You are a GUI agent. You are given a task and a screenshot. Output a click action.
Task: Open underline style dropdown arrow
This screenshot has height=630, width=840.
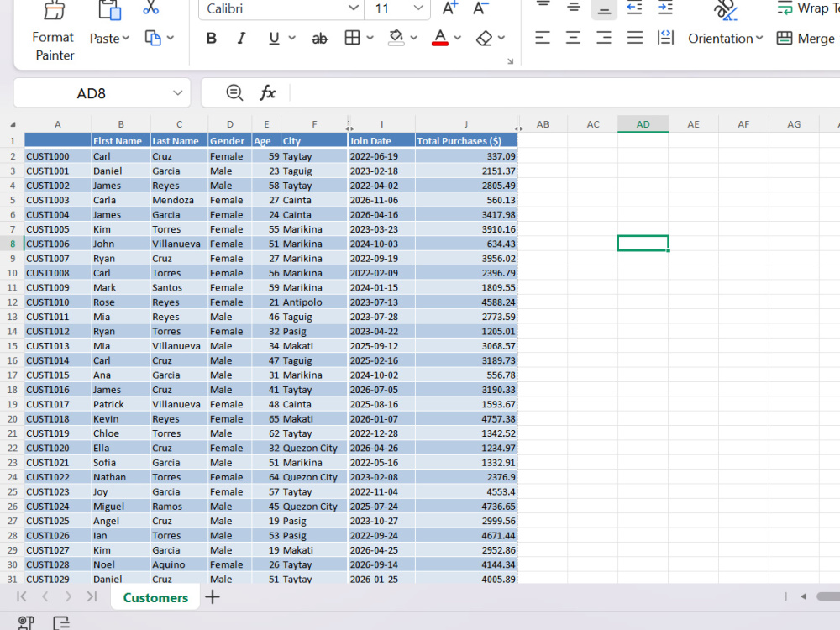click(x=292, y=38)
